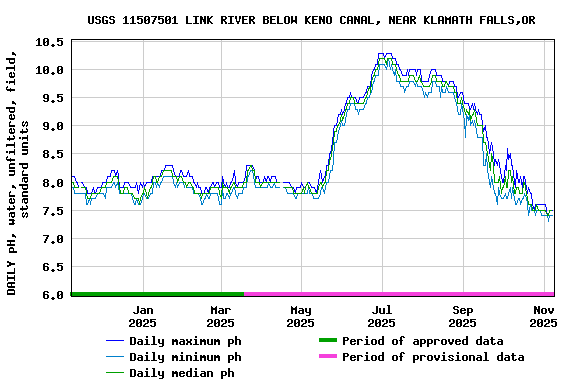Click the thick green swatch for approved data
The height and width of the screenshot is (384, 576).
(328, 340)
